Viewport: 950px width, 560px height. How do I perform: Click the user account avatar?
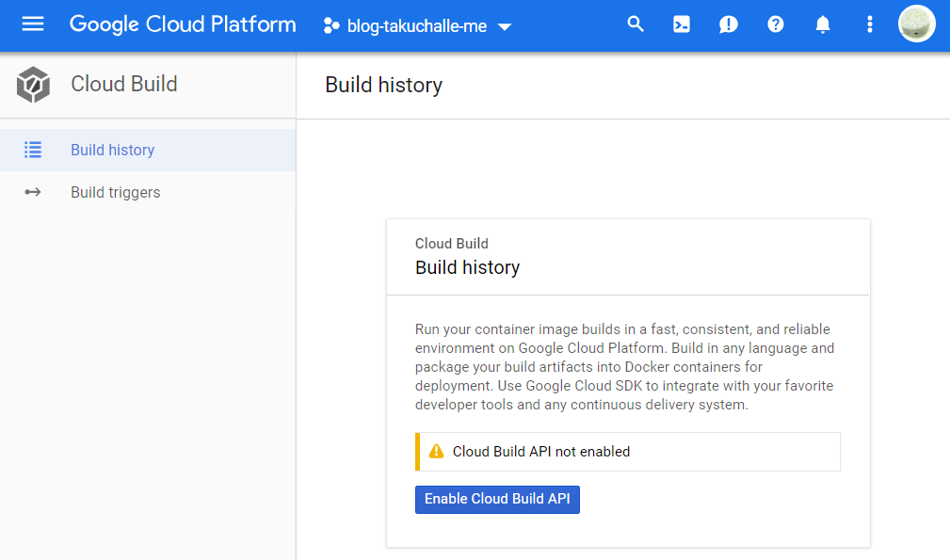[916, 24]
